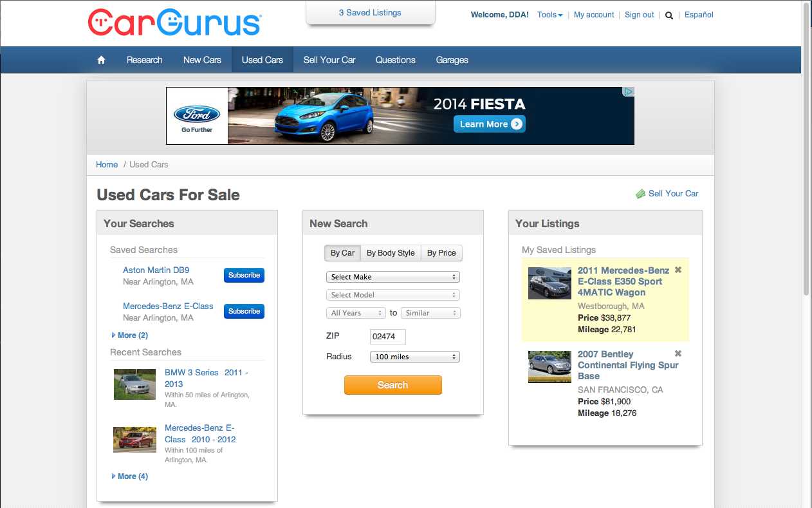Subscribe to the Mercedes-Benz E-Class search
The image size is (812, 508).
tap(244, 312)
